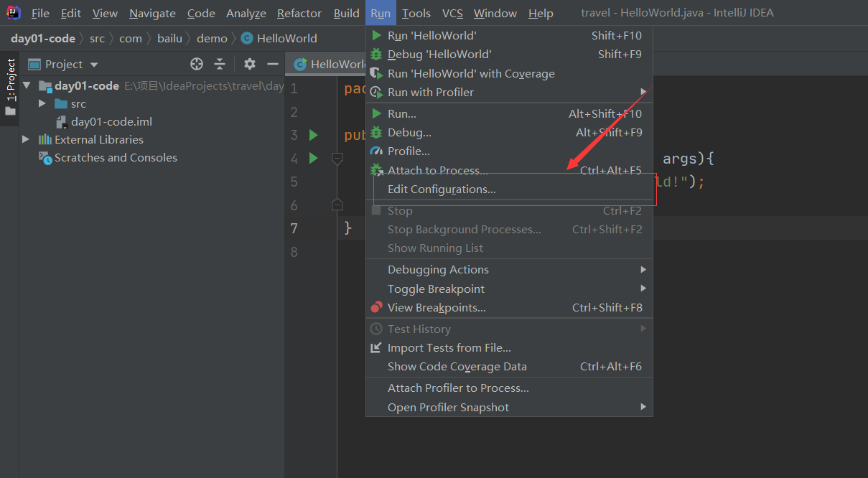Choose Attach Profiler to Process...
Screen dimensions: 868x478
click(x=509, y=388)
